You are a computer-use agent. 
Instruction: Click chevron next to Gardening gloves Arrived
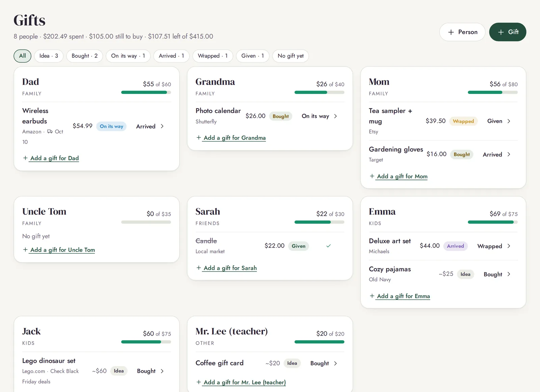point(509,155)
